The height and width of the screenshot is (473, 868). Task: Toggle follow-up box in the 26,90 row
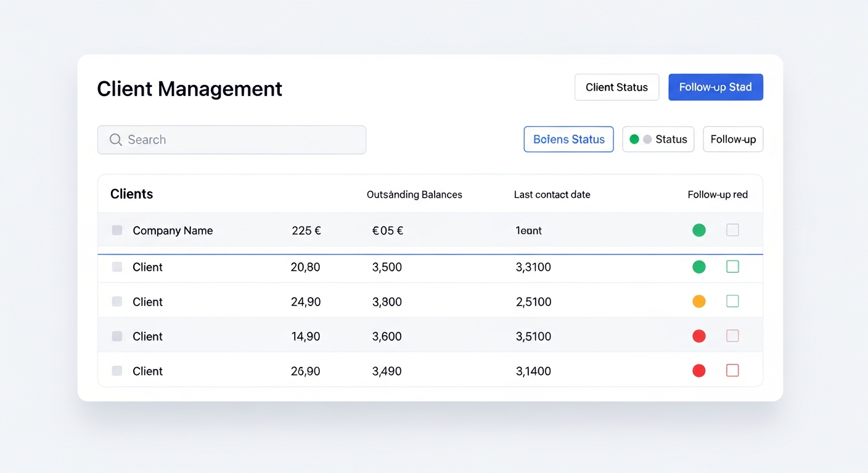732,370
